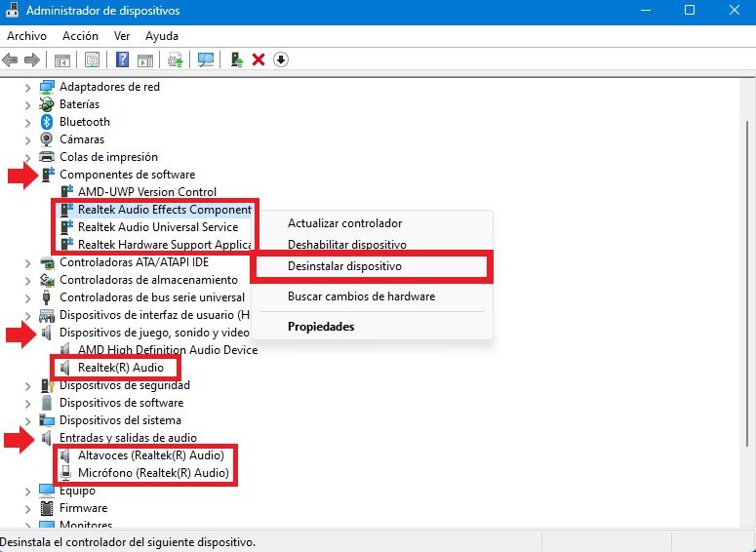The height and width of the screenshot is (552, 756).
Task: Select Micrófono (Realtek(R) Audio) label
Action: (x=153, y=473)
